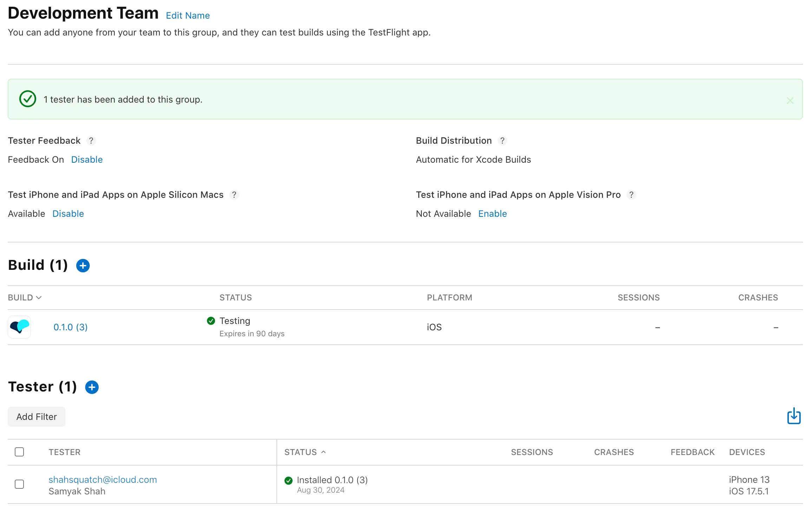812x513 pixels.
Task: Open the Apple Silicon Macs help question mark
Action: point(234,195)
